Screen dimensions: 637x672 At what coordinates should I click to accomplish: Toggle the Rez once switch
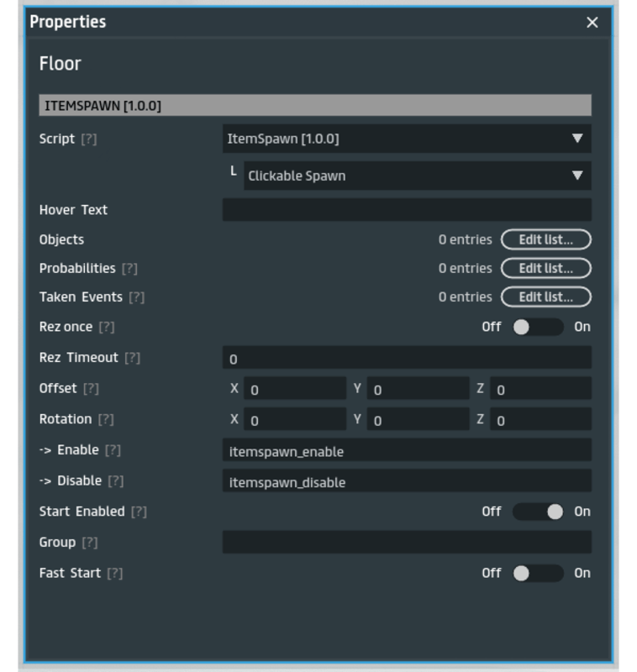click(x=538, y=327)
